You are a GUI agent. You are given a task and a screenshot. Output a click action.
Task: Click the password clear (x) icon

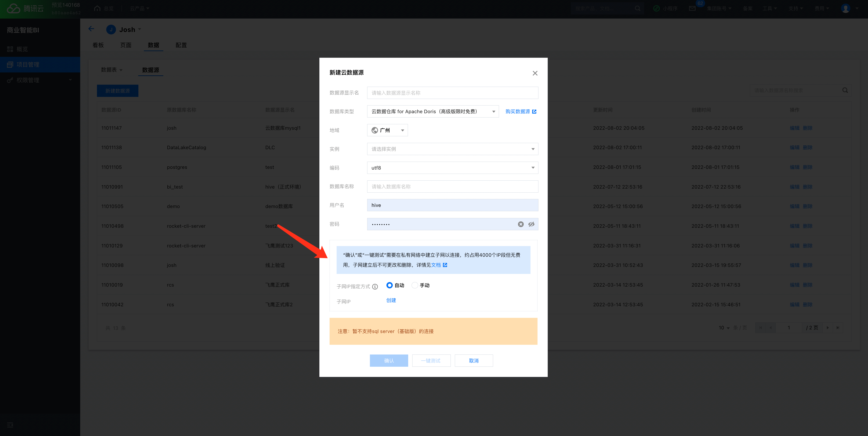tap(521, 224)
